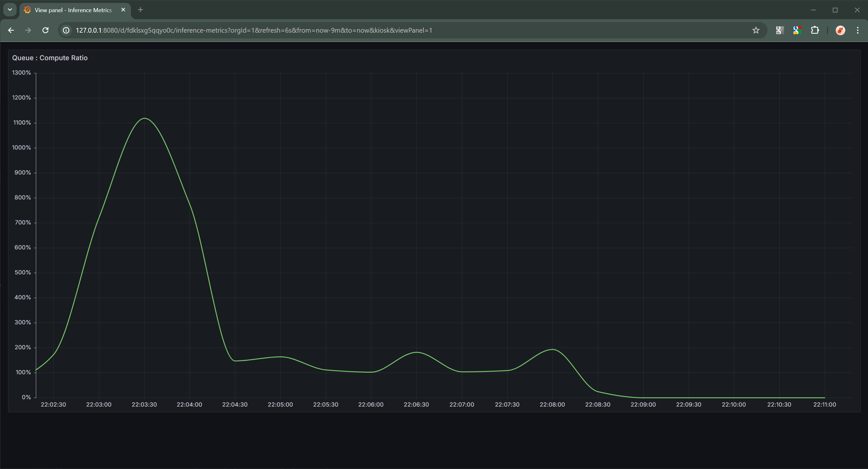Click the grayscale Google extension icon
Image resolution: width=868 pixels, height=469 pixels.
(x=779, y=30)
